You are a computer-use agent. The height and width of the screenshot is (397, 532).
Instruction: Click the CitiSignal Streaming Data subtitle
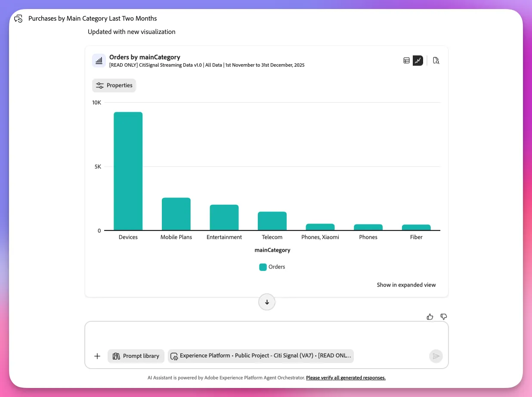click(207, 65)
